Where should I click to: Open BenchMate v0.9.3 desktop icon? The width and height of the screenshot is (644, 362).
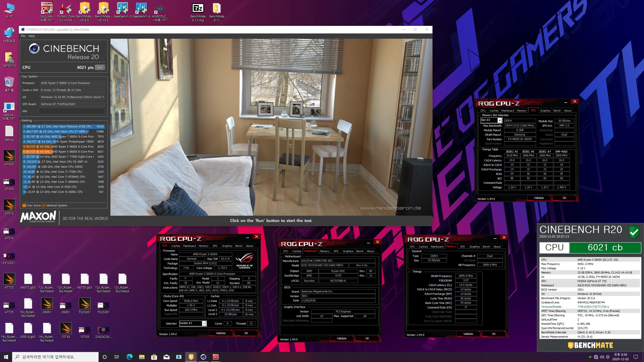pyautogui.click(x=85, y=12)
